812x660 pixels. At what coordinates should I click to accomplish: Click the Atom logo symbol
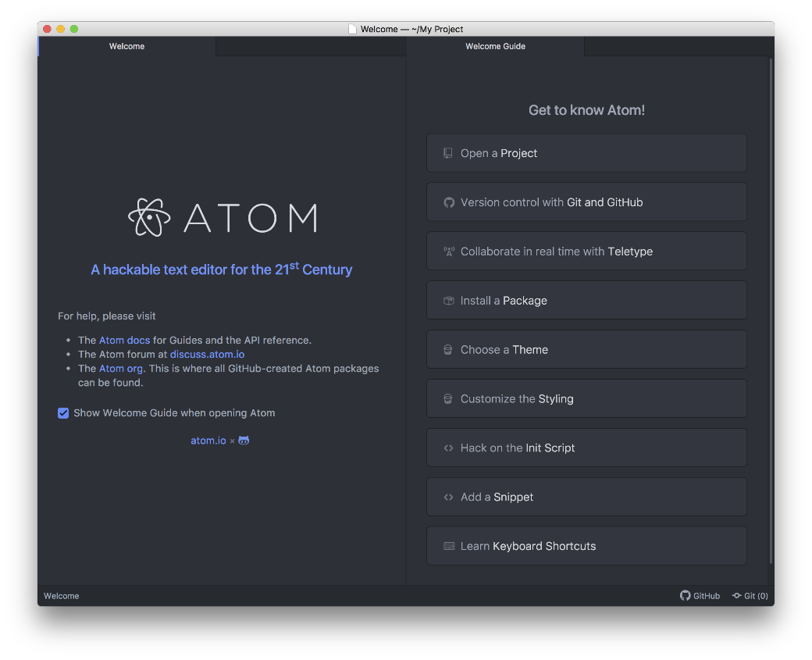[x=149, y=218]
